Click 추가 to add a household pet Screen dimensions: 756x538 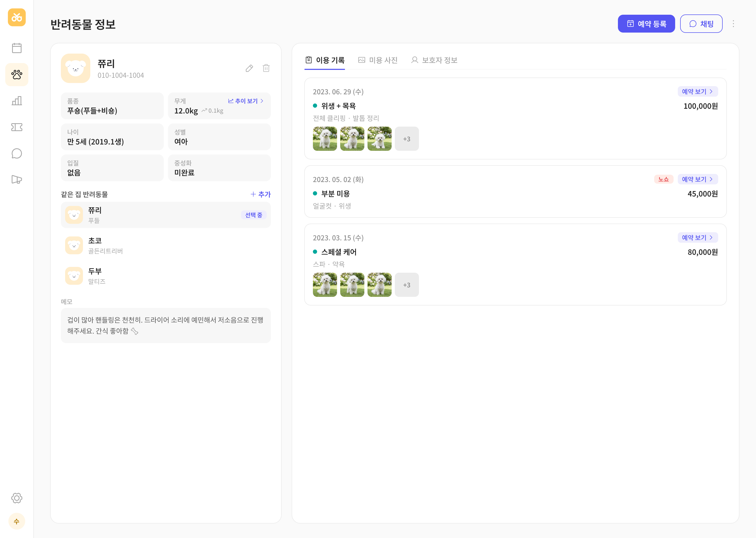(x=260, y=194)
